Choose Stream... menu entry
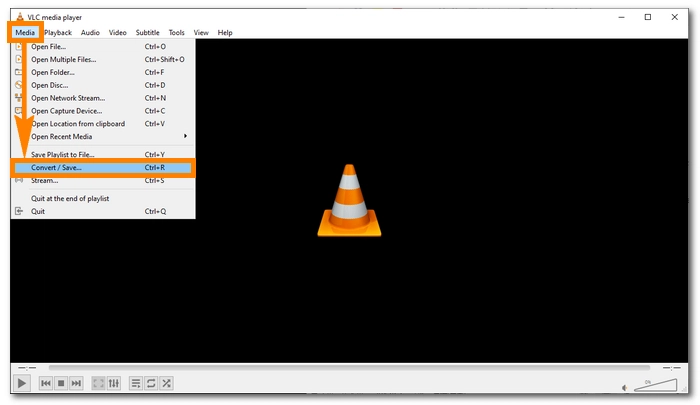Viewport: 700px width, 405px height. pyautogui.click(x=103, y=180)
